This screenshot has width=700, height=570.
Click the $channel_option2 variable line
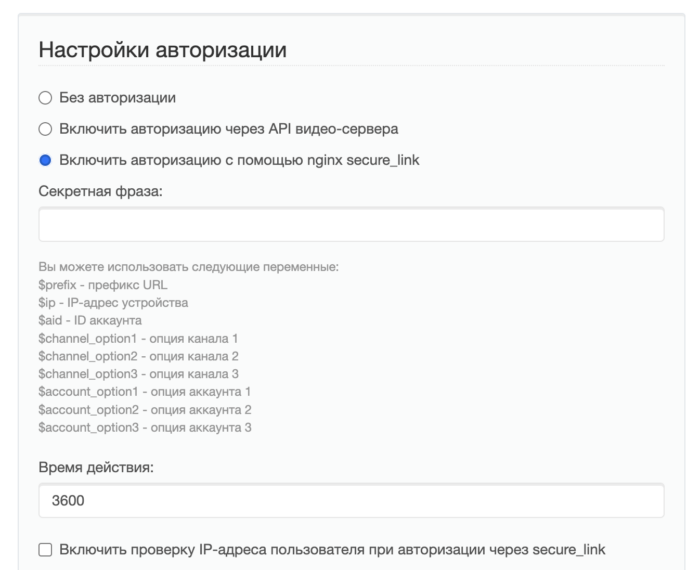point(137,356)
